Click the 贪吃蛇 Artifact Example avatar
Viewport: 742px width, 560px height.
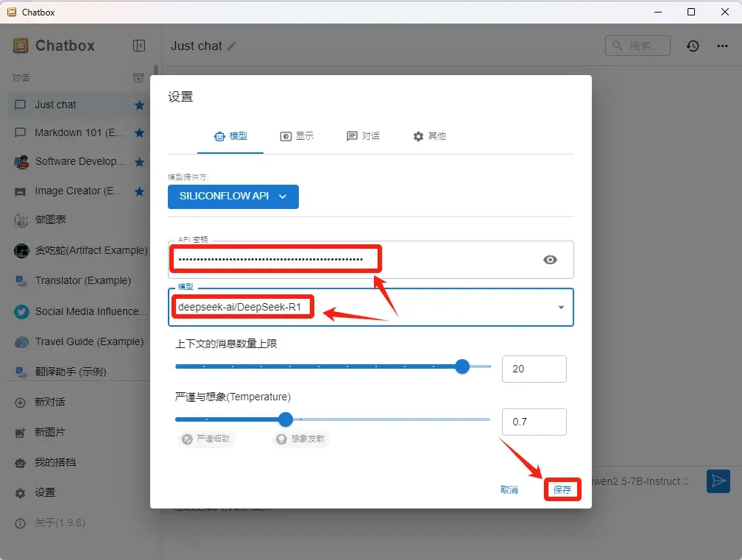tap(21, 251)
